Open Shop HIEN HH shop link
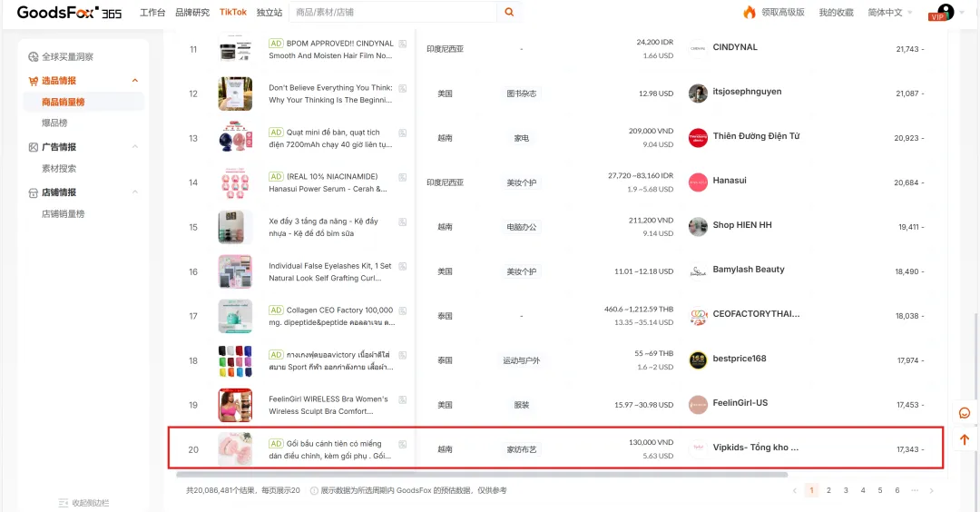This screenshot has height=512, width=980. pos(742,225)
